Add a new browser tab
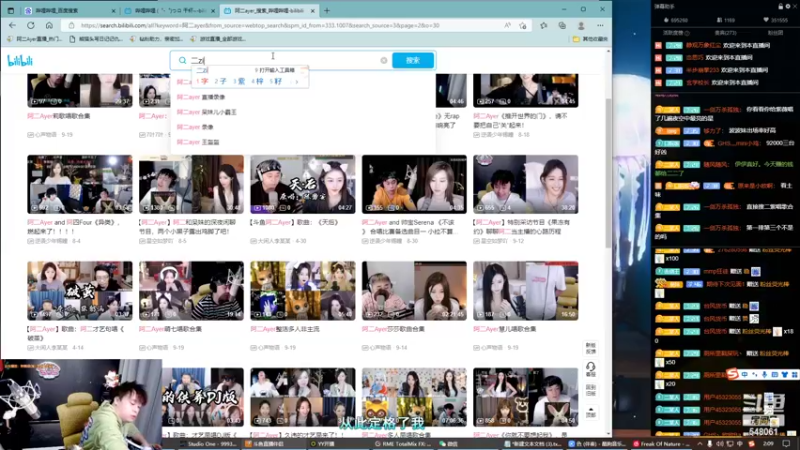Viewport: 800px width, 450px height. pos(327,10)
